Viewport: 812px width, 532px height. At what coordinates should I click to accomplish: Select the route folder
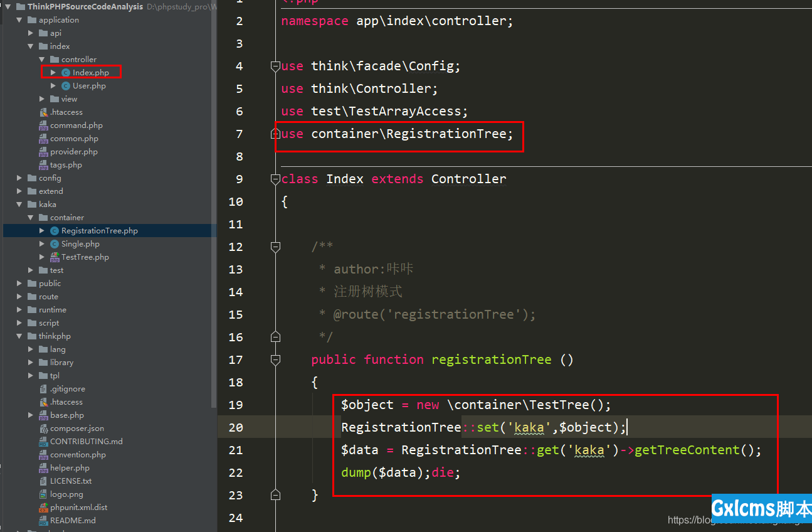coord(48,297)
